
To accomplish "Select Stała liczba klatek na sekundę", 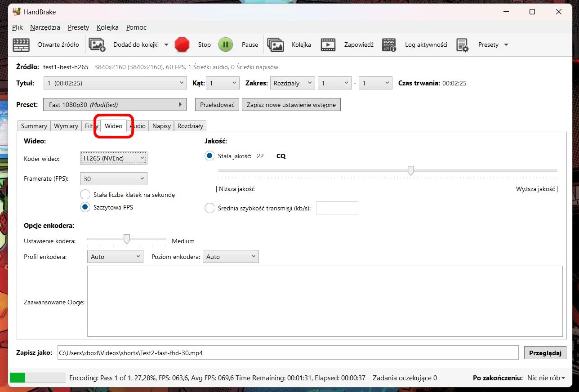I will 85,195.
